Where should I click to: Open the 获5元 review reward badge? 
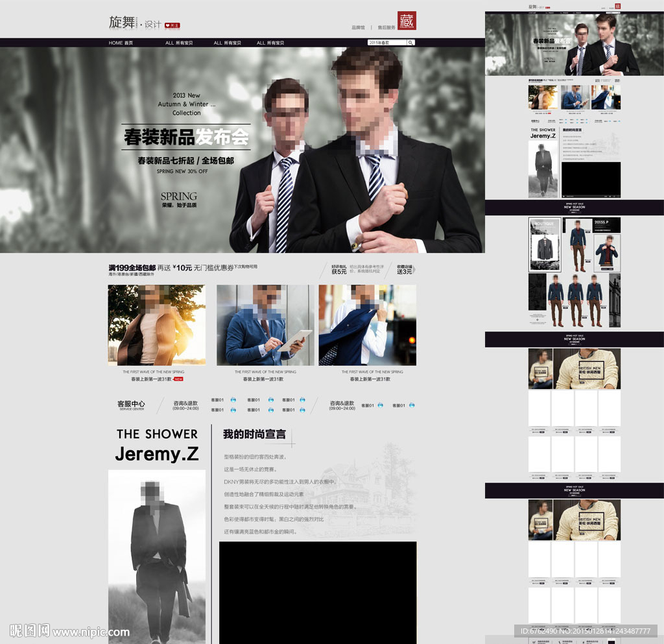pyautogui.click(x=339, y=269)
